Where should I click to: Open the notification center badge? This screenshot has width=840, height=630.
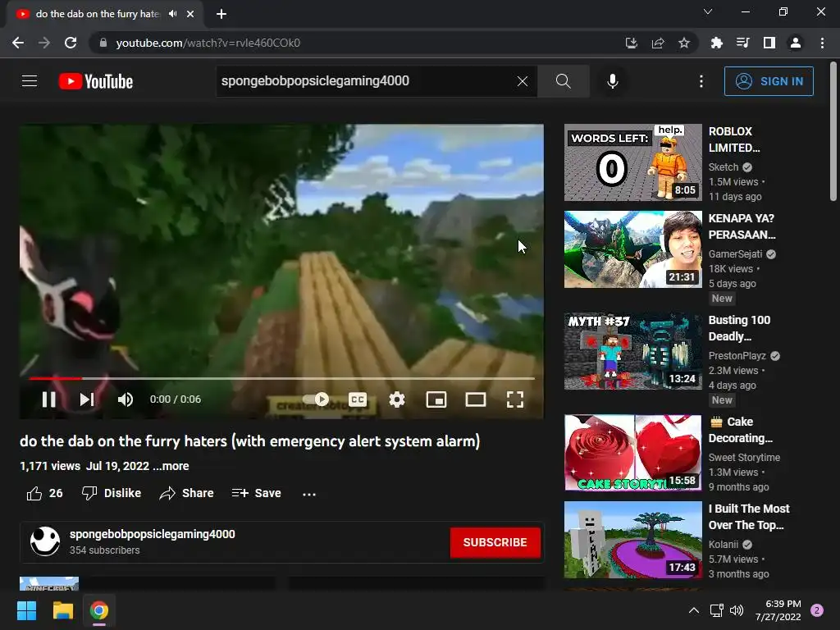[817, 610]
